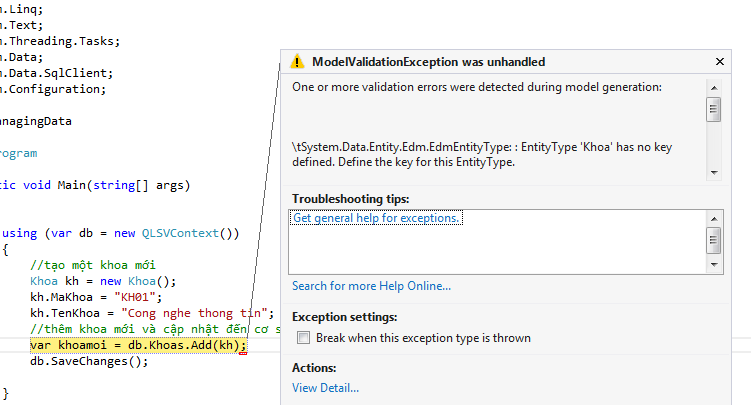The width and height of the screenshot is (751, 405).
Task: Click up arrow of error message scrollbar
Action: pos(714,88)
